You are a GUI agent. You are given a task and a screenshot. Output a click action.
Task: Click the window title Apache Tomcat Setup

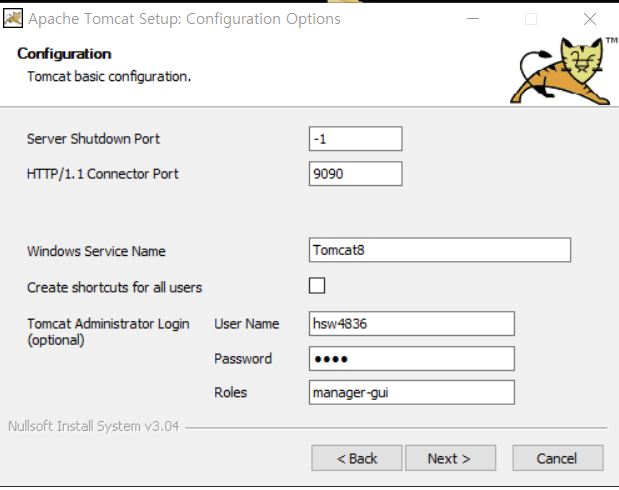[184, 19]
